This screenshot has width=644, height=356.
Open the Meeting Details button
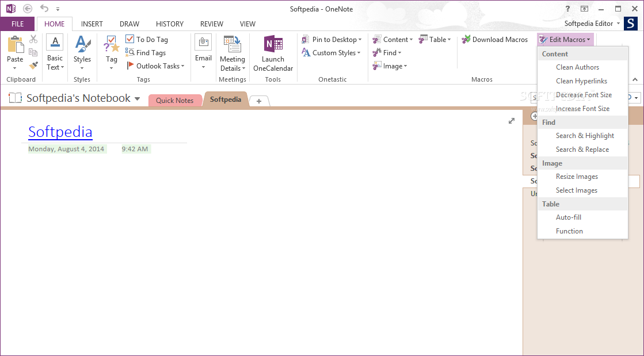coord(233,53)
